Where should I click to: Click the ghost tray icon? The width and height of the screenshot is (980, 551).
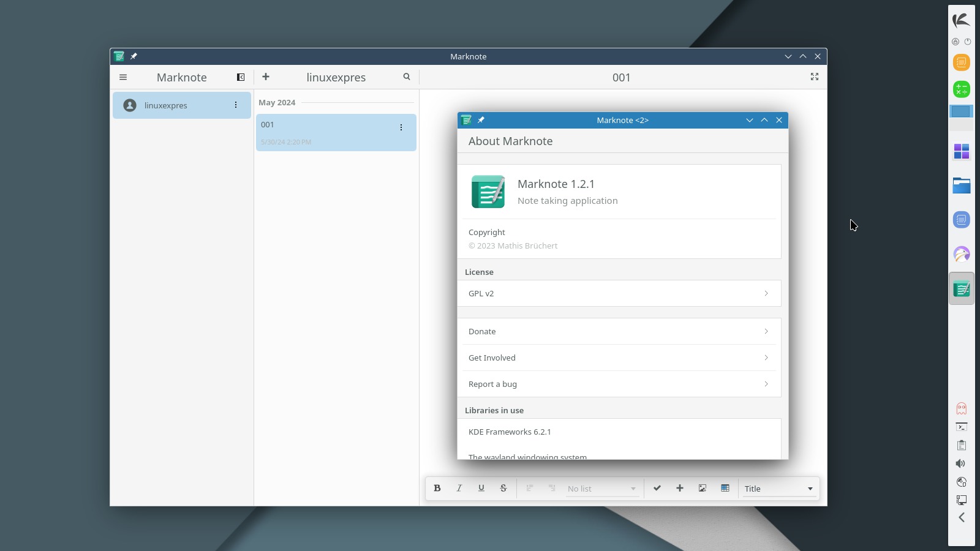click(962, 408)
